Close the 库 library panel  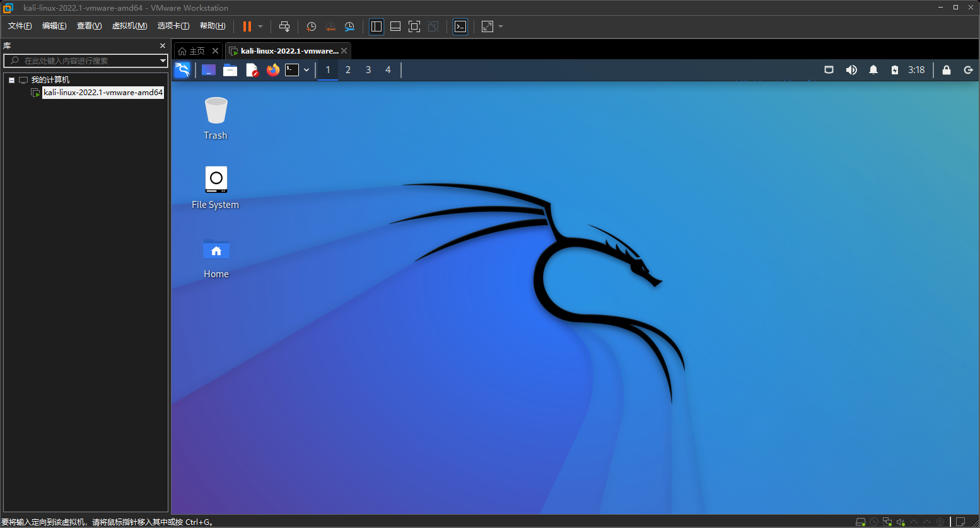click(163, 45)
